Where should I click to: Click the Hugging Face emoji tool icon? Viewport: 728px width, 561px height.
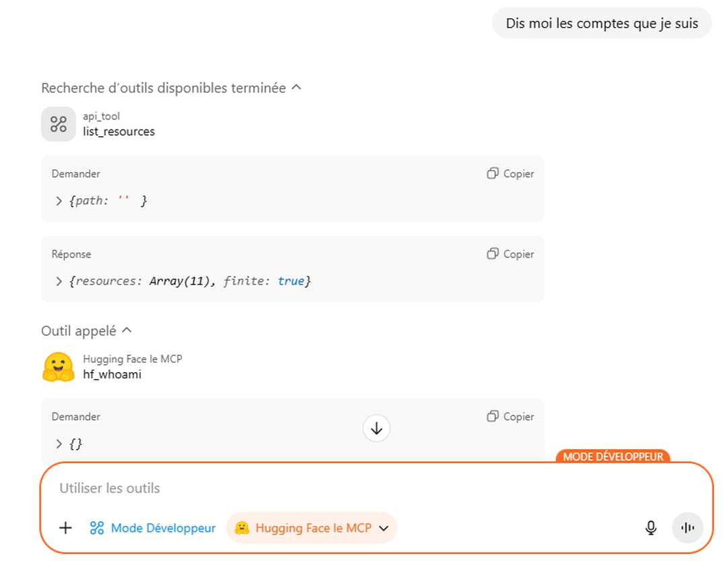tap(59, 367)
